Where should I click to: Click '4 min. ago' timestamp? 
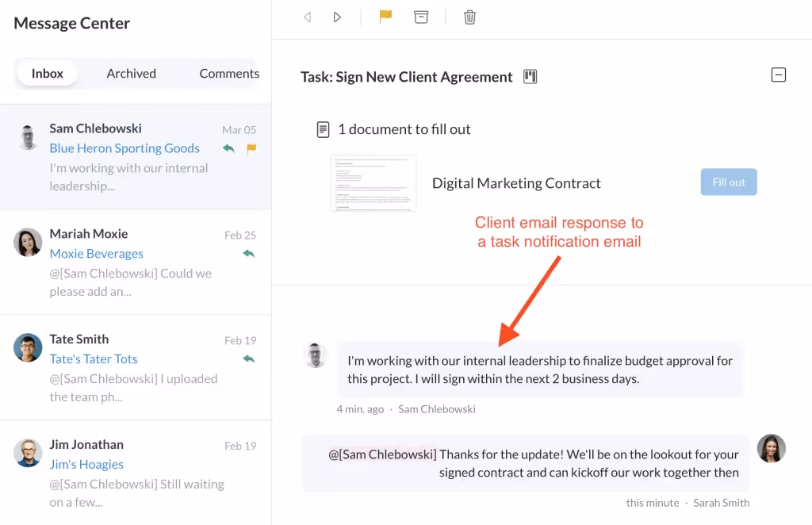(x=360, y=409)
